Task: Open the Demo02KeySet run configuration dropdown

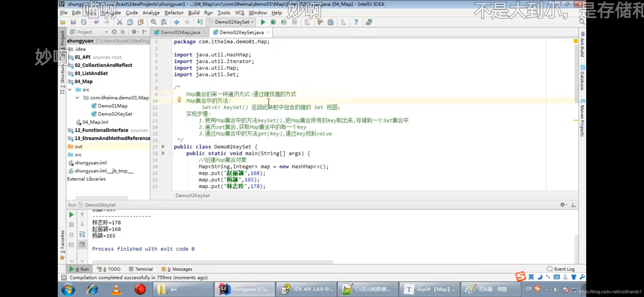Action: 231,22
